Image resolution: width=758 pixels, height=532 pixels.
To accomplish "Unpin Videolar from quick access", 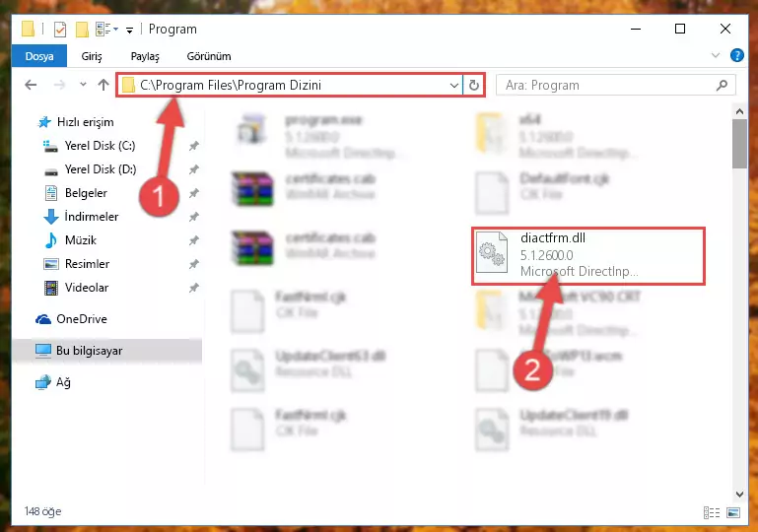I will (194, 288).
